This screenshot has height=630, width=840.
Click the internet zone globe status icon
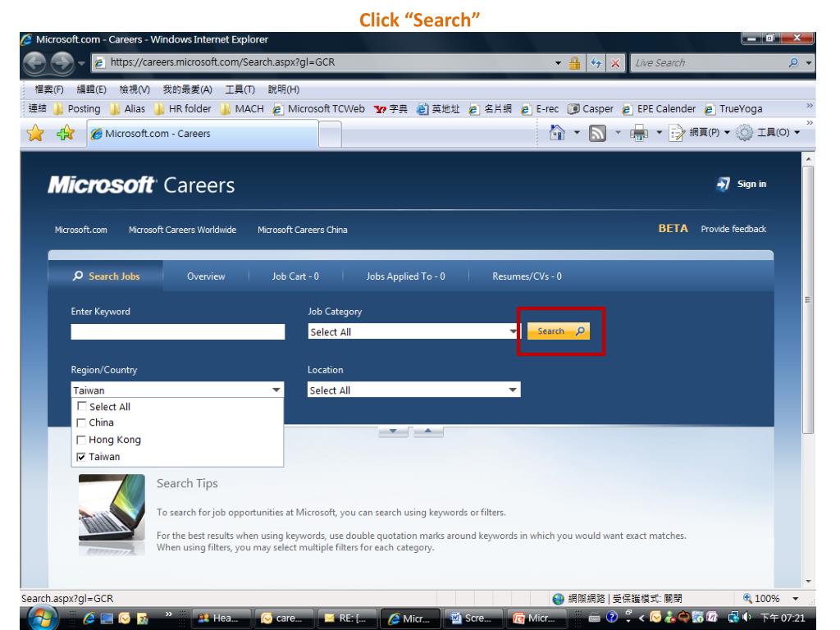pos(558,598)
